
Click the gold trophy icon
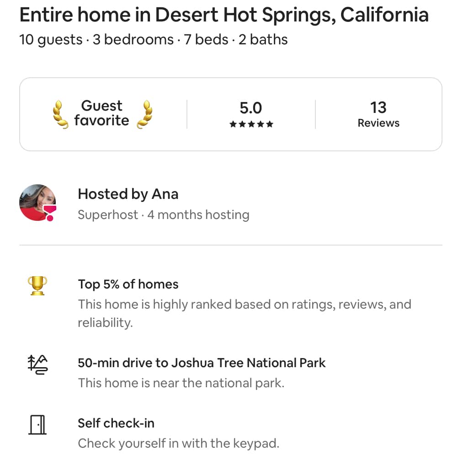37,285
